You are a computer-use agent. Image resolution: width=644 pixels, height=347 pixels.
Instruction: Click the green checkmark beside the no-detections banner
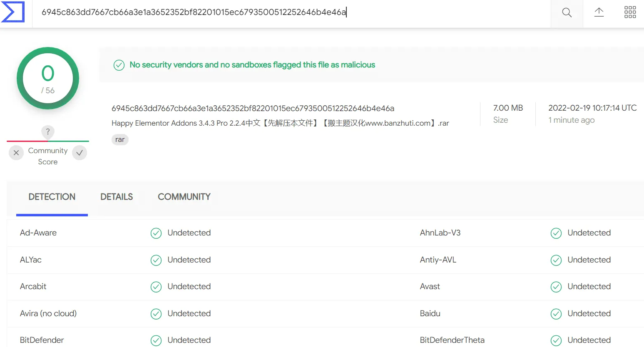[119, 65]
